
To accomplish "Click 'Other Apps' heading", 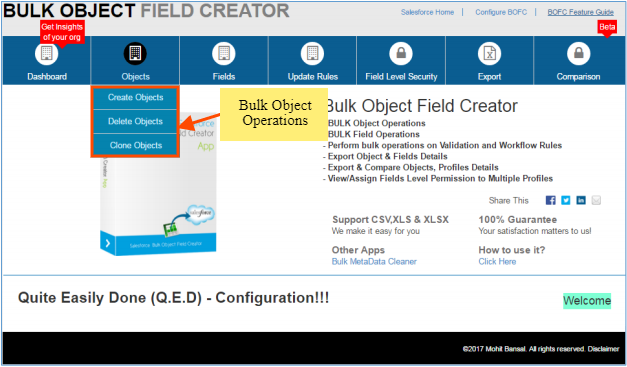I will [x=358, y=250].
